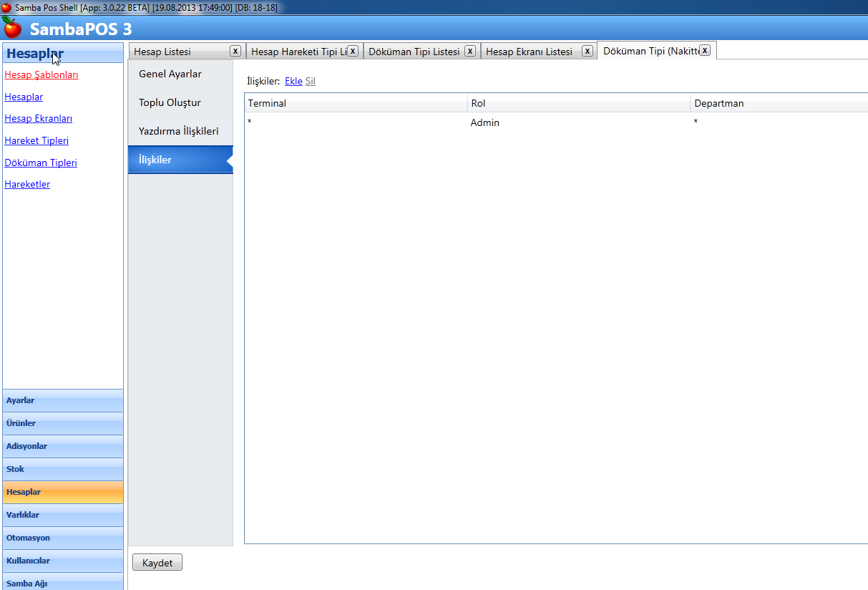
Task: Switch to Döküman Tipi Listesi tab
Action: point(414,52)
